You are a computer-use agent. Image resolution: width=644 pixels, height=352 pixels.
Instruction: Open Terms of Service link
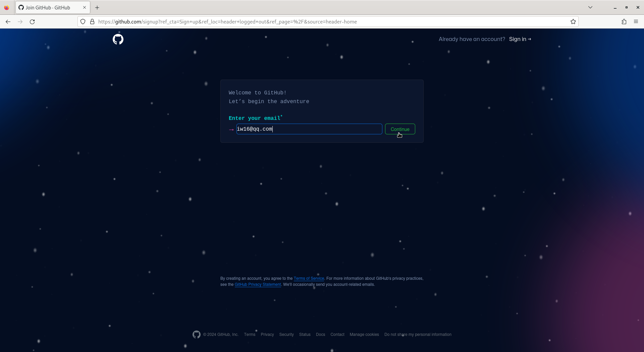point(309,278)
